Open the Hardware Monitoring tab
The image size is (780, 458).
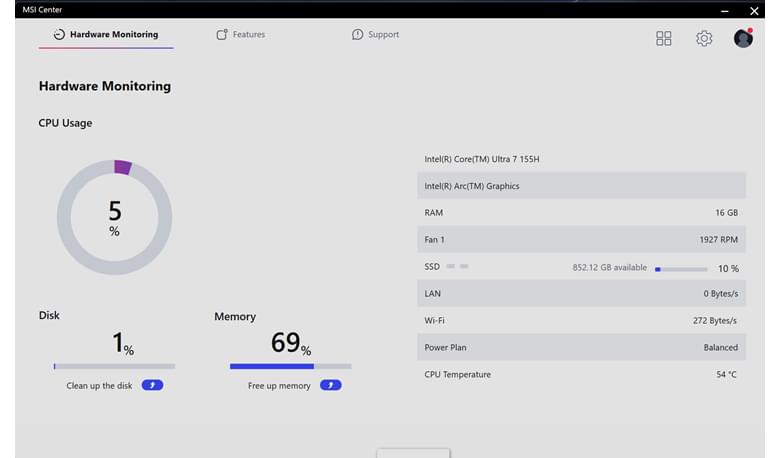106,34
